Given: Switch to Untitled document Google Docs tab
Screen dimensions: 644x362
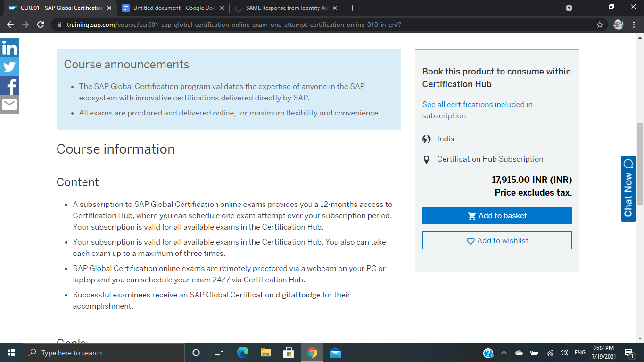Looking at the screenshot, I should tap(173, 8).
